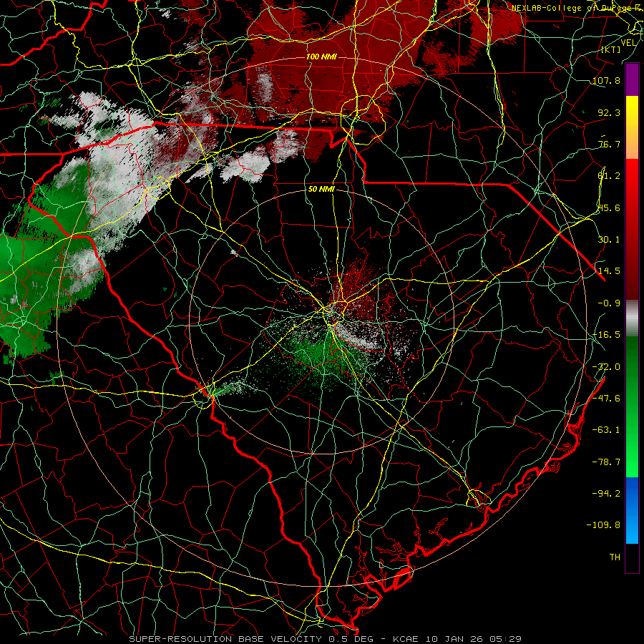Click the -47.6 value on velocity scale

(x=606, y=399)
